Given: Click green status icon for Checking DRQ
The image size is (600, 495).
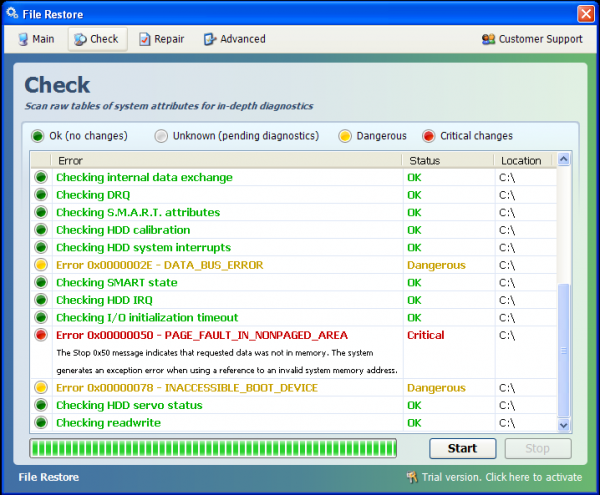Looking at the screenshot, I should 41,195.
